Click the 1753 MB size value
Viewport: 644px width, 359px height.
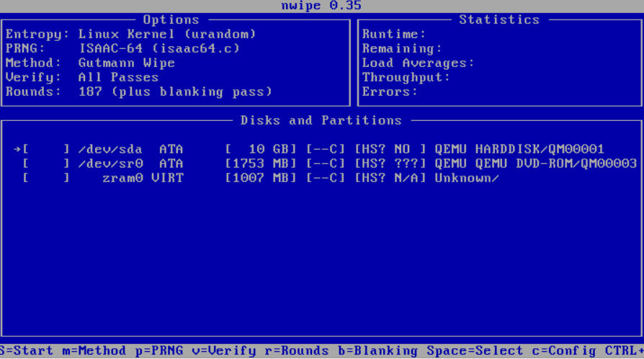coord(260,163)
